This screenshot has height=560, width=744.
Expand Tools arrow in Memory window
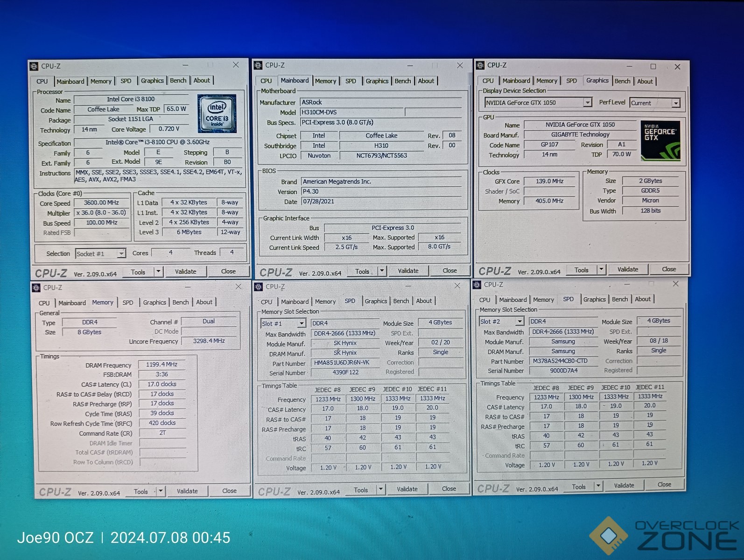(161, 491)
